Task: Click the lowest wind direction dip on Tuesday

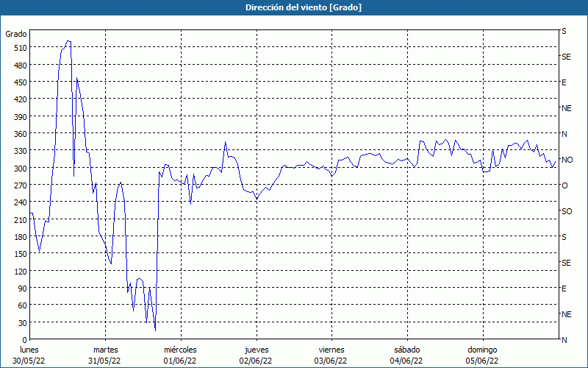Action: [x=155, y=330]
